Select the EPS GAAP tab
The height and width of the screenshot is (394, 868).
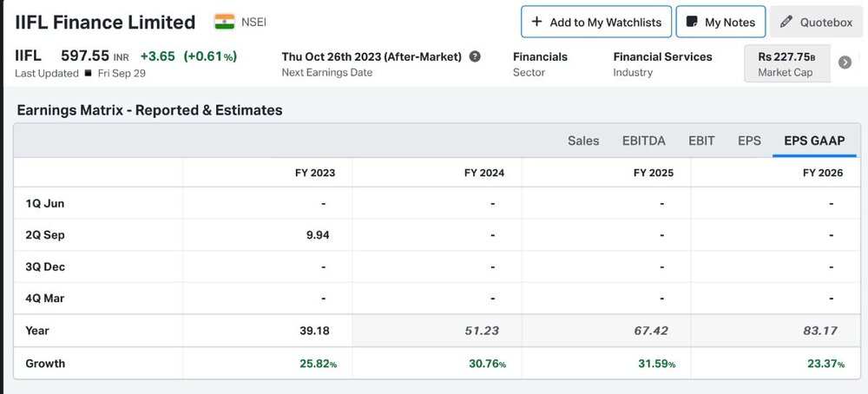[x=814, y=141]
